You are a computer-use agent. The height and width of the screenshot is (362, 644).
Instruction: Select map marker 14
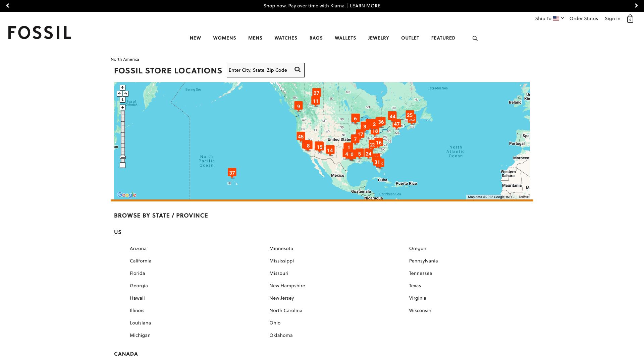tap(330, 150)
